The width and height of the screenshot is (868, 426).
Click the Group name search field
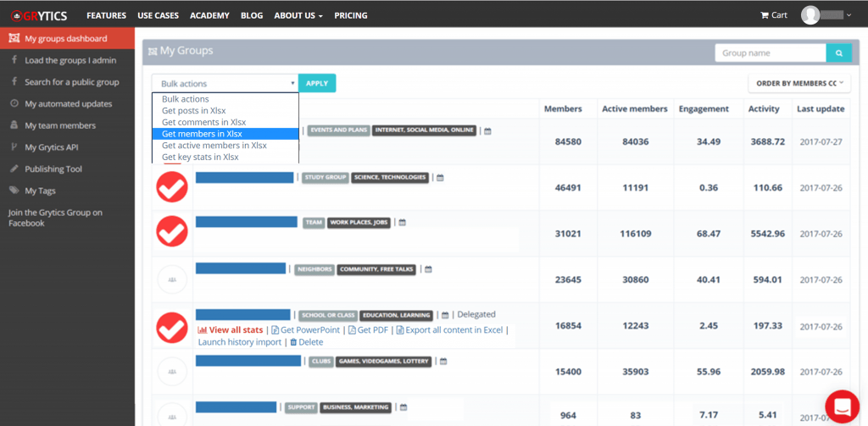coord(770,53)
